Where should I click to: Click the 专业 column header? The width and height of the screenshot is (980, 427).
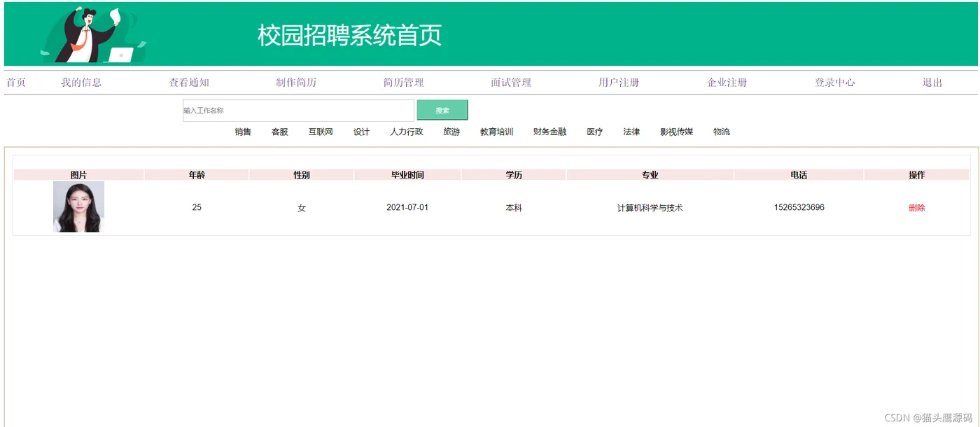point(650,175)
